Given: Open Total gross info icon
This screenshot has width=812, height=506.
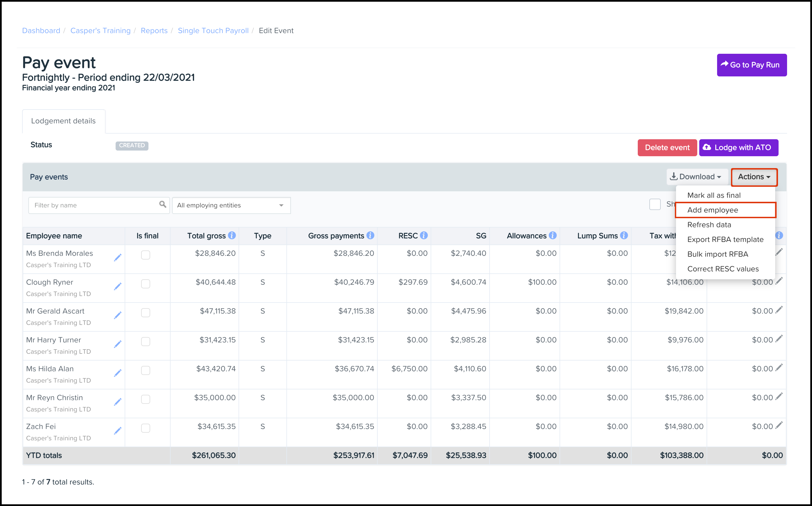Looking at the screenshot, I should point(232,236).
